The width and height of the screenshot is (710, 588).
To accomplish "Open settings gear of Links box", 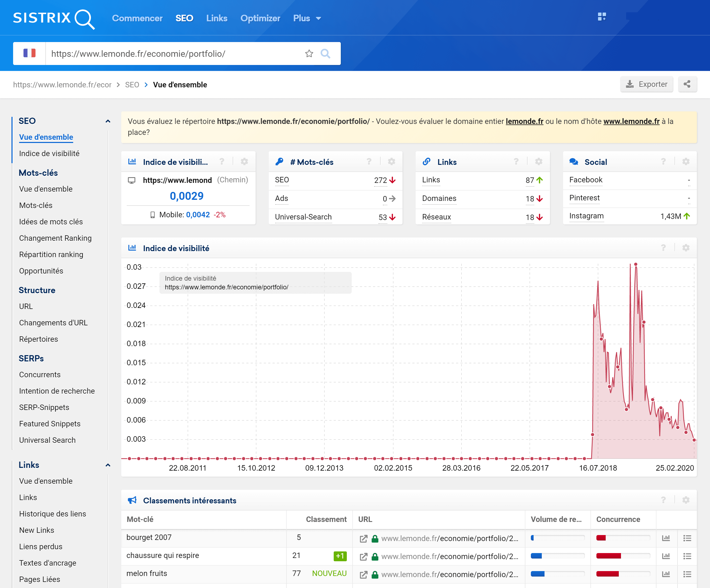I will (x=539, y=162).
